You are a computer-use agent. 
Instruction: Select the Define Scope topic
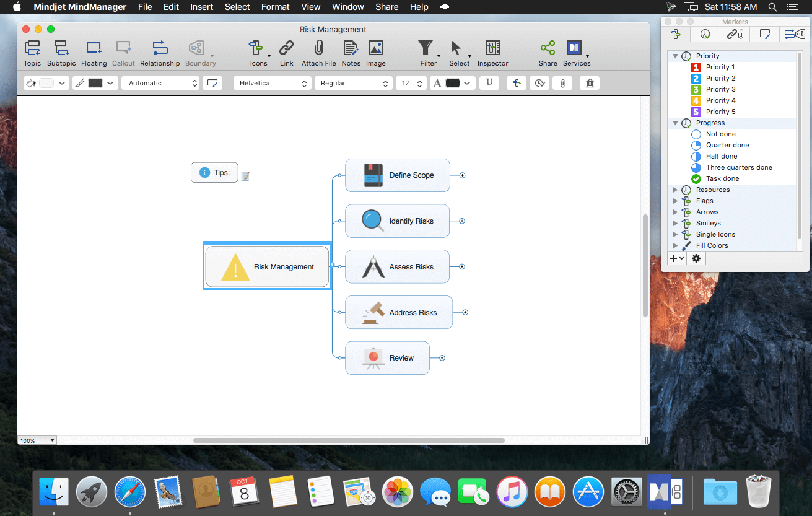[x=397, y=175]
